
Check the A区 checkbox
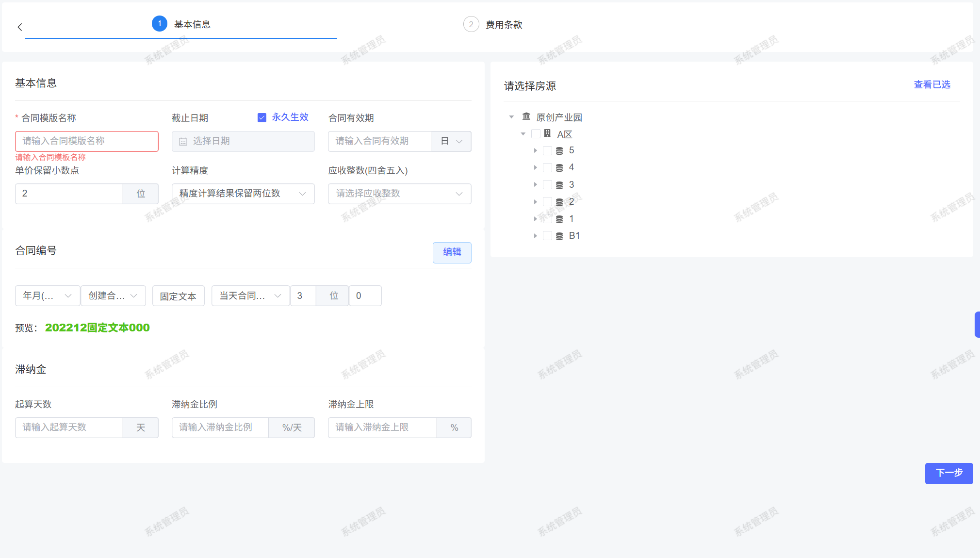tap(536, 133)
